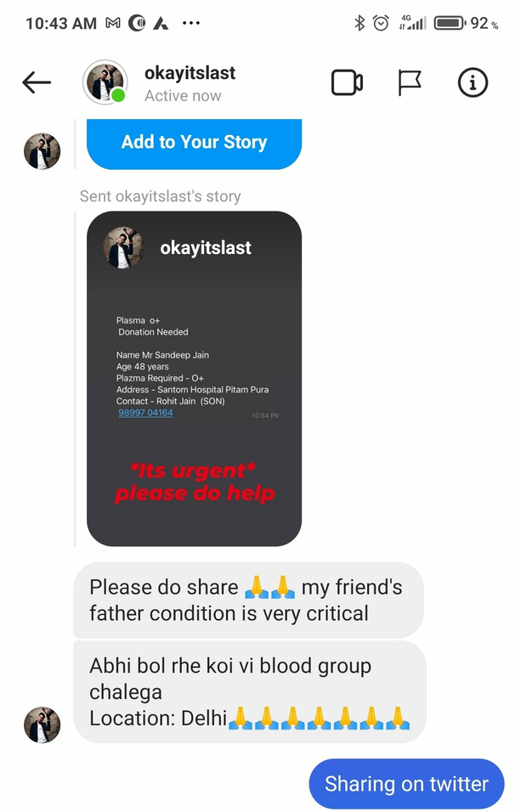Tap the alarm clock status icon
Screen dimensions: 515x812
click(x=381, y=23)
